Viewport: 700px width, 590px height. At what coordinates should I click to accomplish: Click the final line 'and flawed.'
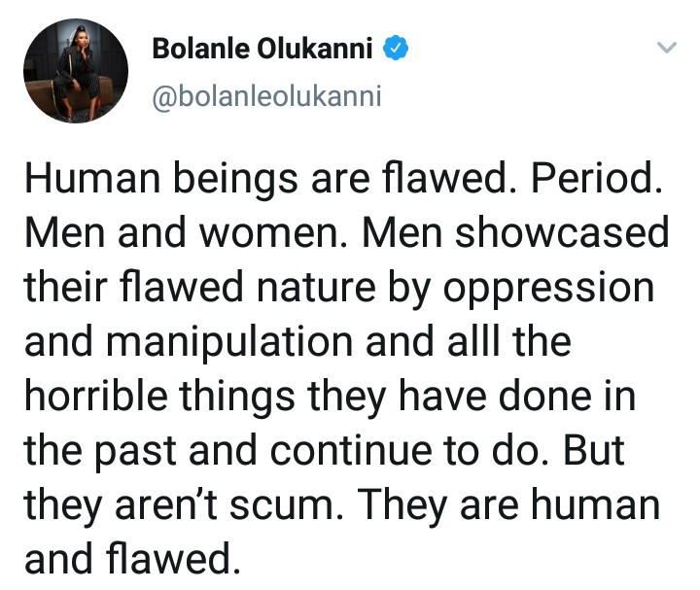132,558
